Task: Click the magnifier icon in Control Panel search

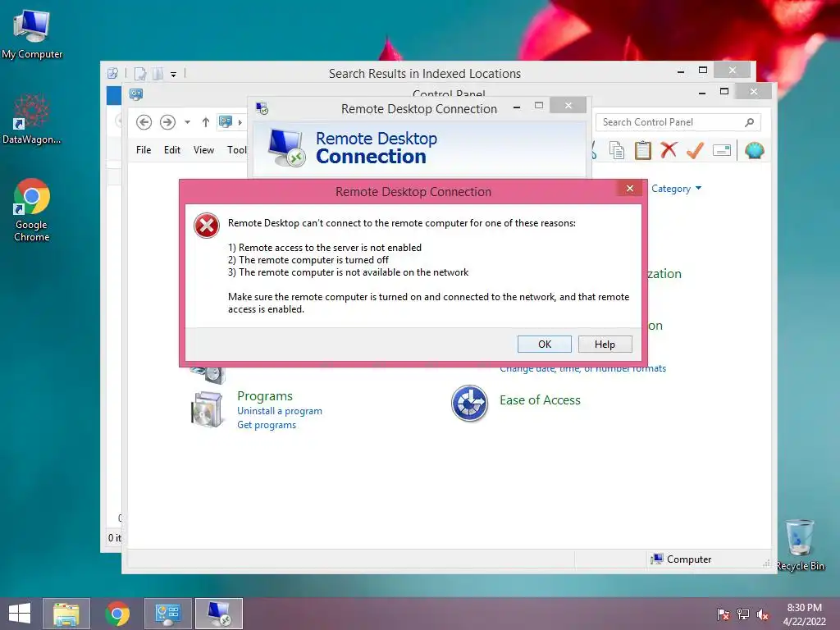Action: tap(750, 122)
